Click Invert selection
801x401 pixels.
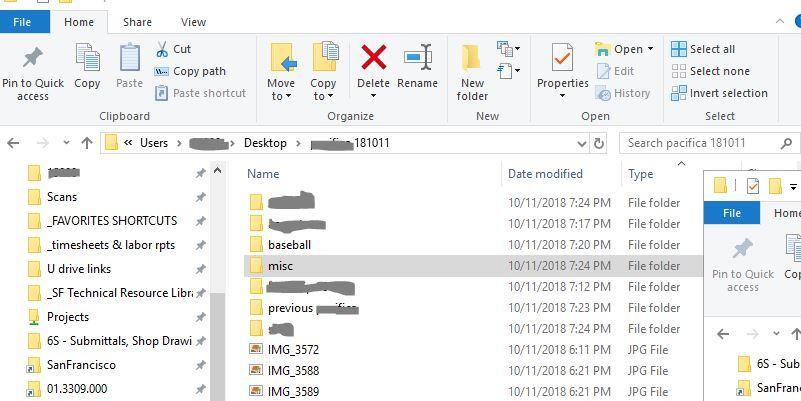[x=719, y=93]
